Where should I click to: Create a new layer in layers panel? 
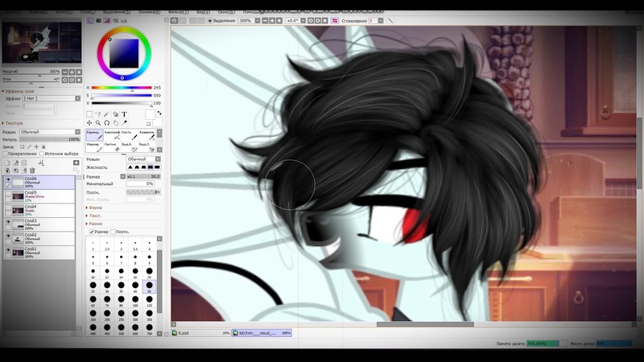(7, 163)
